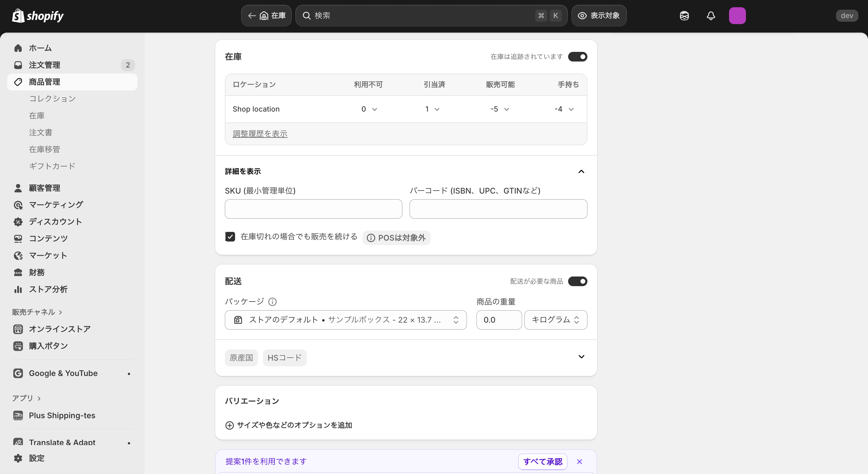
Task: Click the SKU input field
Action: tap(313, 209)
